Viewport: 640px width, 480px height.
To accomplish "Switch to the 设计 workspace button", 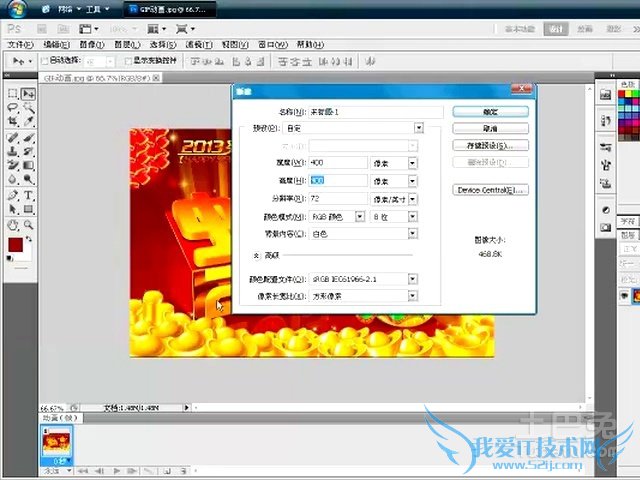I will pyautogui.click(x=556, y=29).
